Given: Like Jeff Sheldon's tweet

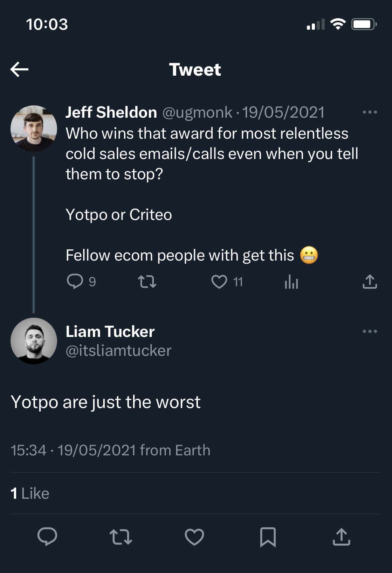Looking at the screenshot, I should click(220, 282).
